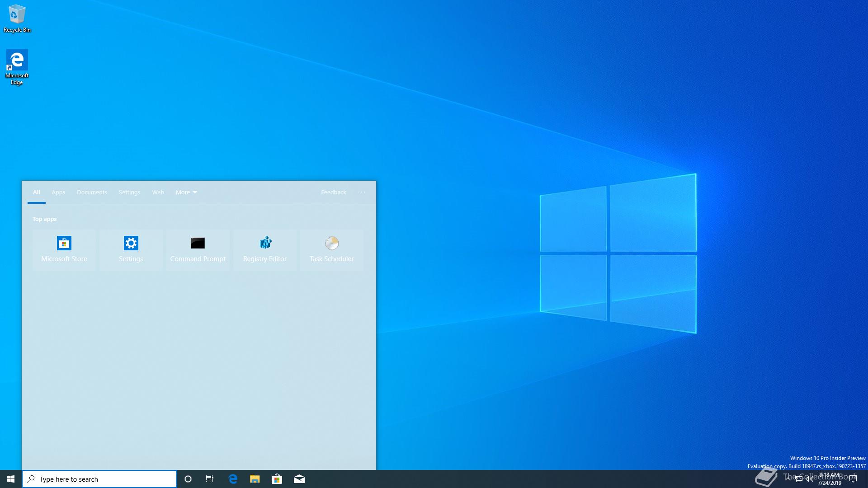Expand the More filter dropdown

click(186, 192)
